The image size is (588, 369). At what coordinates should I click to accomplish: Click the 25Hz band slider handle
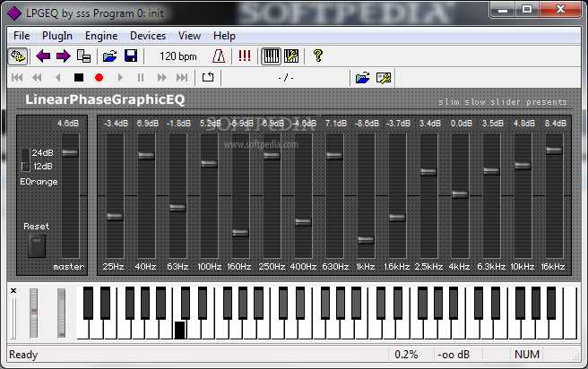pos(115,217)
